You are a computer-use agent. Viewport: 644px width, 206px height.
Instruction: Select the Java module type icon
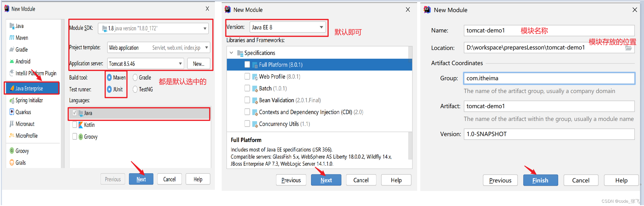click(x=12, y=26)
